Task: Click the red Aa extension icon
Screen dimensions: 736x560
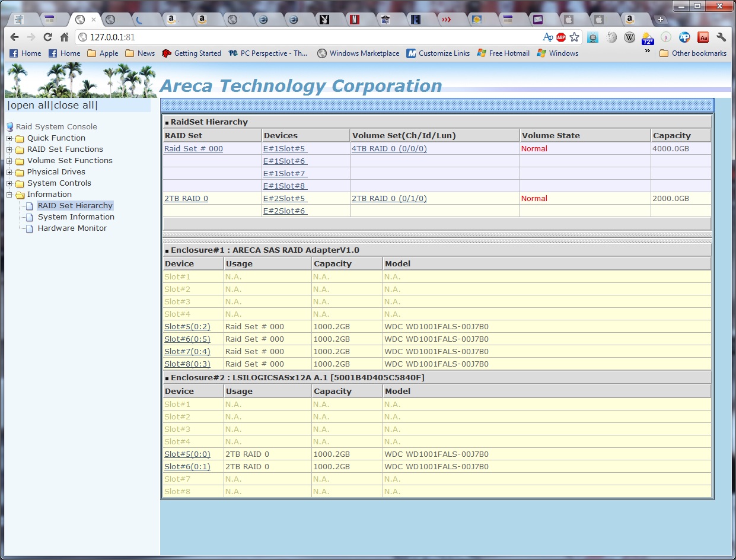Action: click(x=703, y=37)
